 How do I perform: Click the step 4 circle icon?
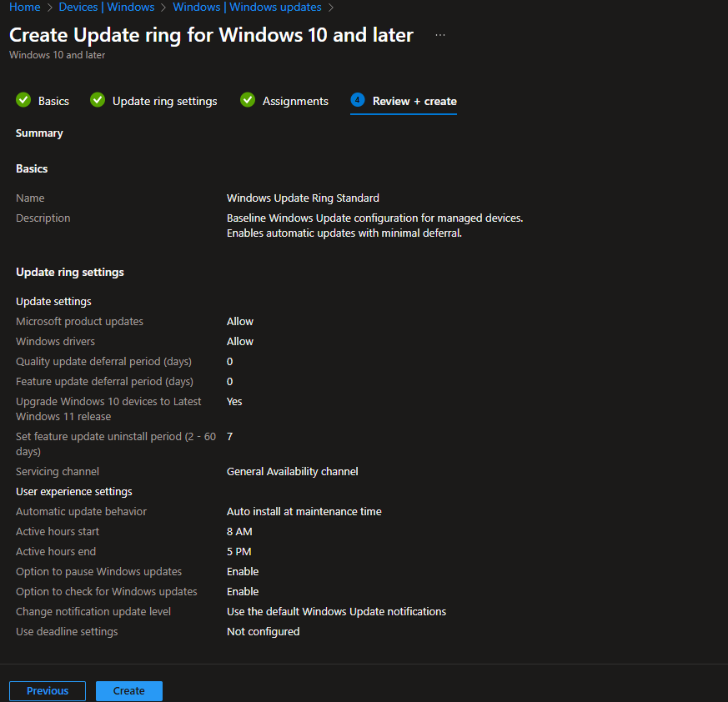358,100
